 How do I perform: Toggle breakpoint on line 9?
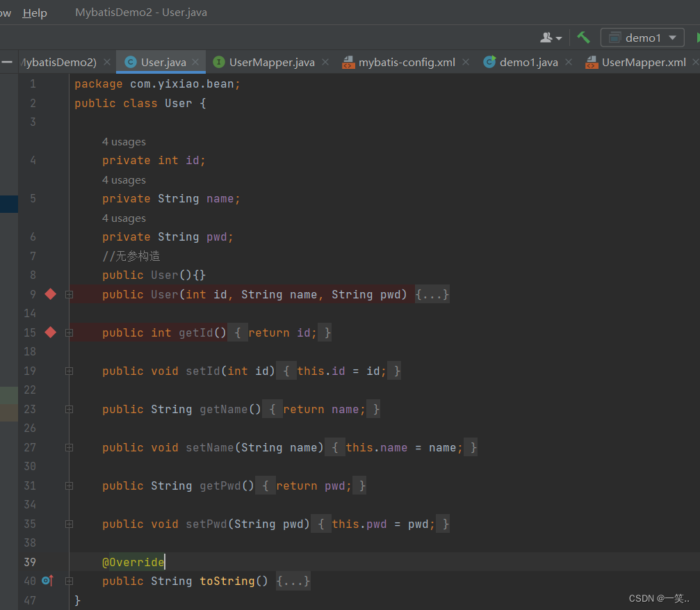pyautogui.click(x=51, y=294)
